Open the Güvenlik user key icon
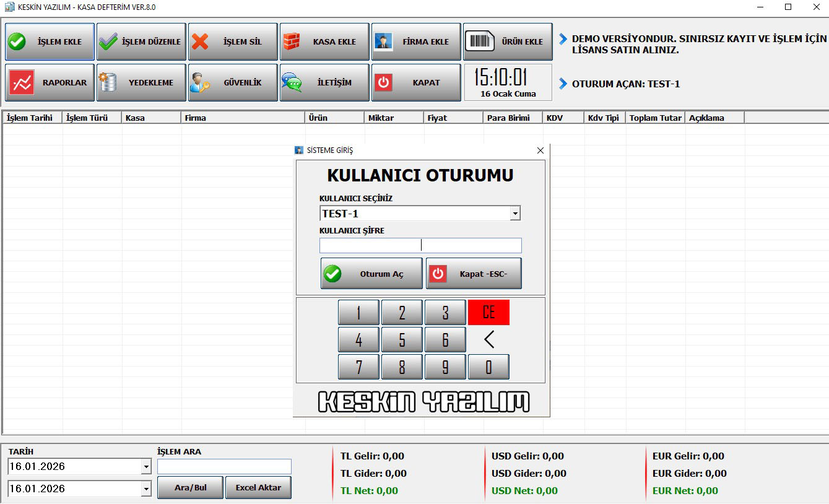The height and width of the screenshot is (504, 829). [x=200, y=83]
